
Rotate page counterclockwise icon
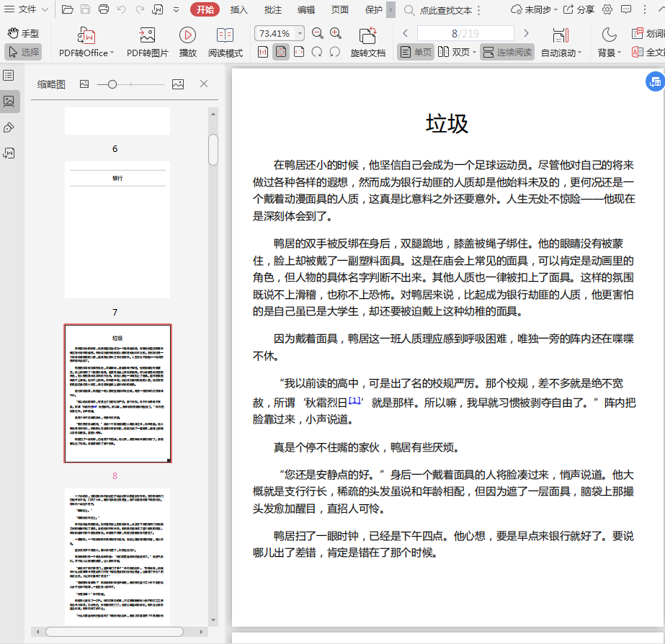[x=334, y=52]
